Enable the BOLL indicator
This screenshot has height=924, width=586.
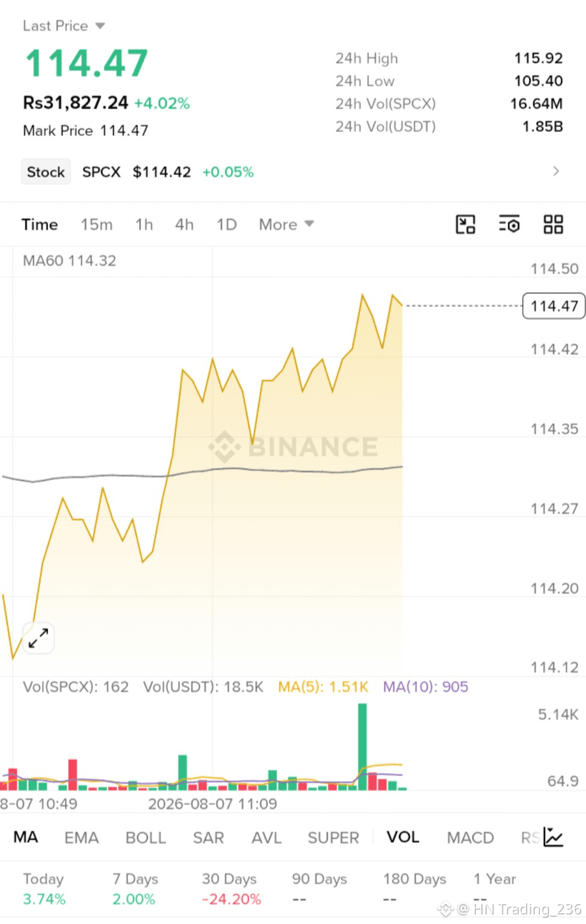click(146, 837)
